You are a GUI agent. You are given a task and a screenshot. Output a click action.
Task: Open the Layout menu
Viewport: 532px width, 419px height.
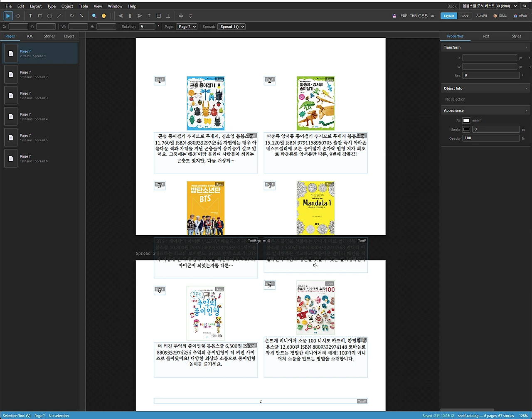click(36, 6)
